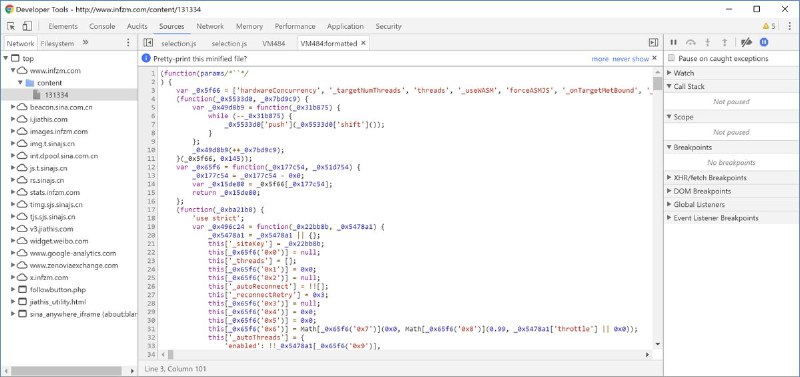The height and width of the screenshot is (377, 800).
Task: Click frame icon for followbutton.php
Action: point(22,289)
